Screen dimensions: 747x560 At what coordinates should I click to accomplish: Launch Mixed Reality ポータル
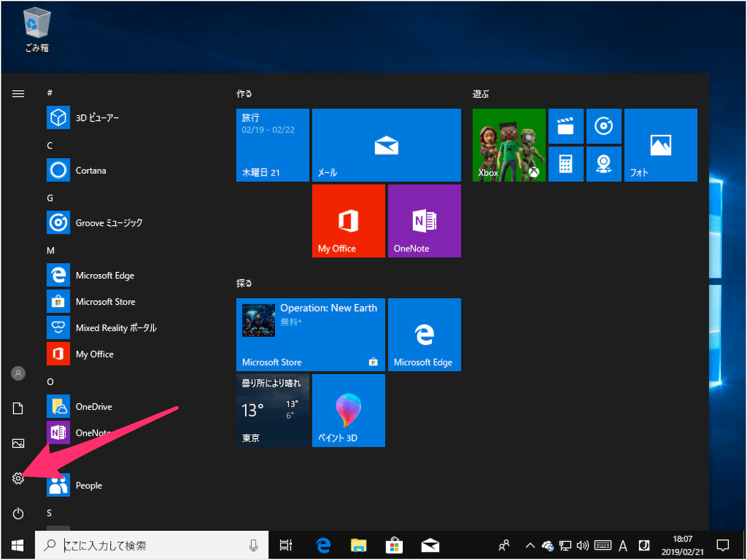[128, 328]
